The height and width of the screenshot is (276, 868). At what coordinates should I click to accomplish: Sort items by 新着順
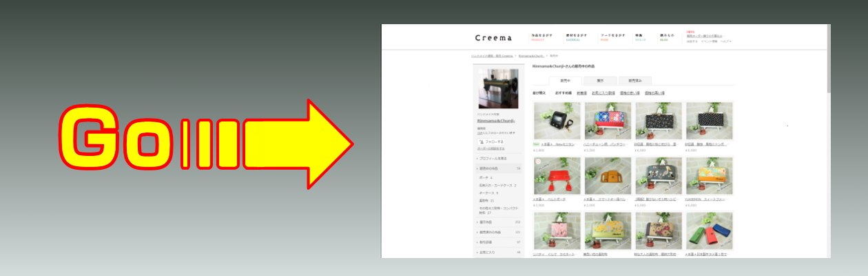(581, 92)
